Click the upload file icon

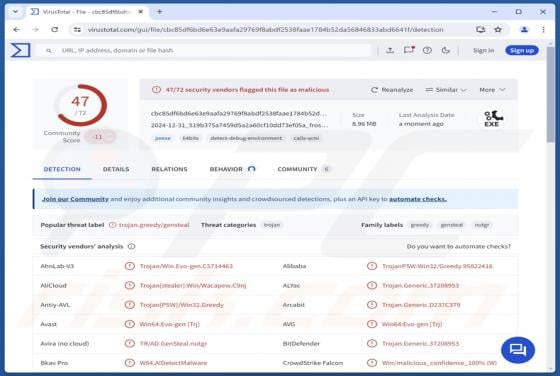pyautogui.click(x=390, y=50)
